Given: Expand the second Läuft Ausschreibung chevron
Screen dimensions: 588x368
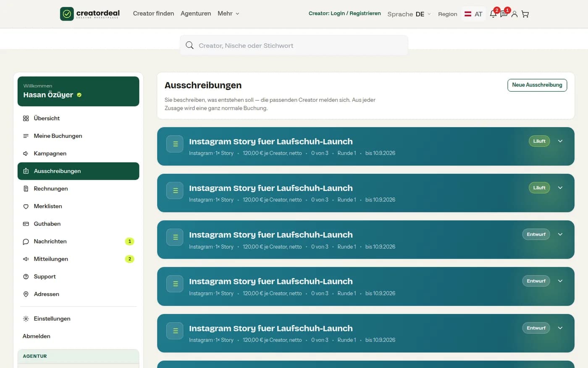Looking at the screenshot, I should coord(560,188).
